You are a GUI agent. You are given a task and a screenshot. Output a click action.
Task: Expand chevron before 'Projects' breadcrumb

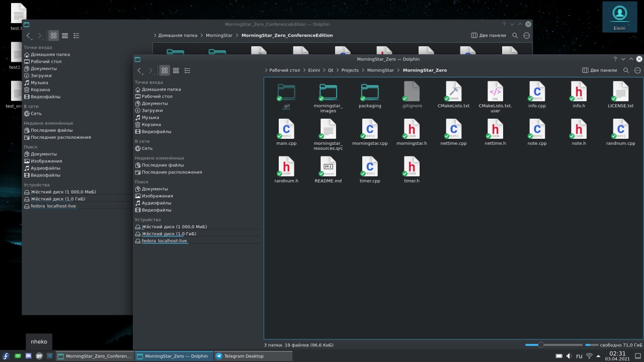click(x=338, y=70)
